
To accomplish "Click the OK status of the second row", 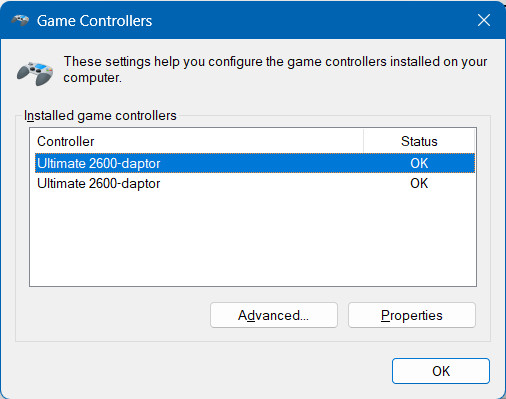I will click(419, 183).
